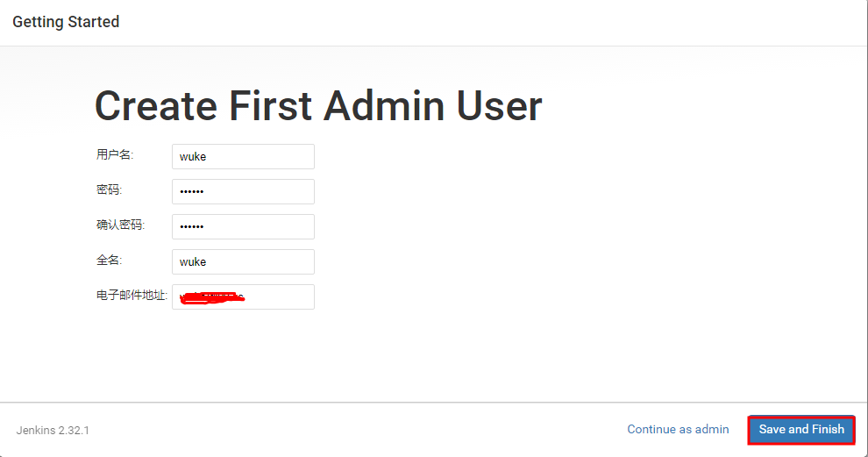The height and width of the screenshot is (457, 868).
Task: Click the wuke text in 全名 field
Action: pos(193,262)
